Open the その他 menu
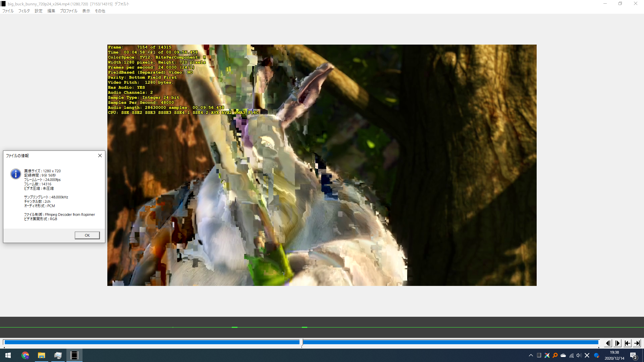The image size is (644, 362). [100, 11]
